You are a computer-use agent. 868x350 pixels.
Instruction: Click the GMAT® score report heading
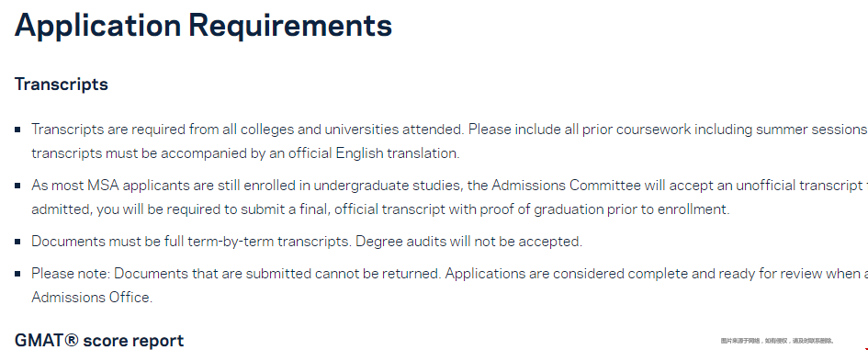[99, 340]
